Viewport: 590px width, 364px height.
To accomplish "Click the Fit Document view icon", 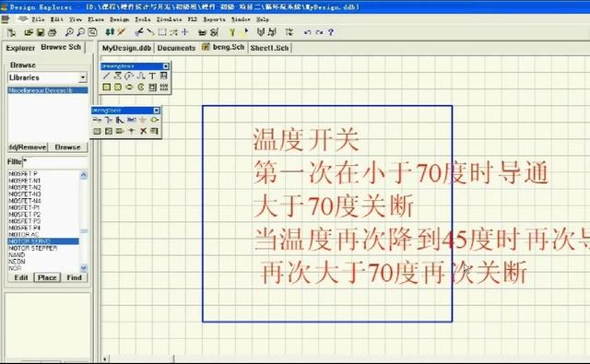I will pos(92,32).
